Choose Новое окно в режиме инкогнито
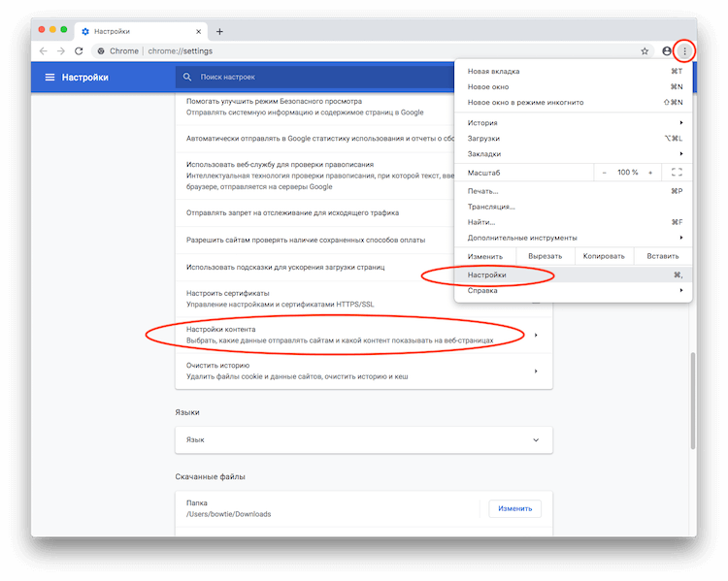Image resolution: width=728 pixels, height=581 pixels. (x=525, y=102)
